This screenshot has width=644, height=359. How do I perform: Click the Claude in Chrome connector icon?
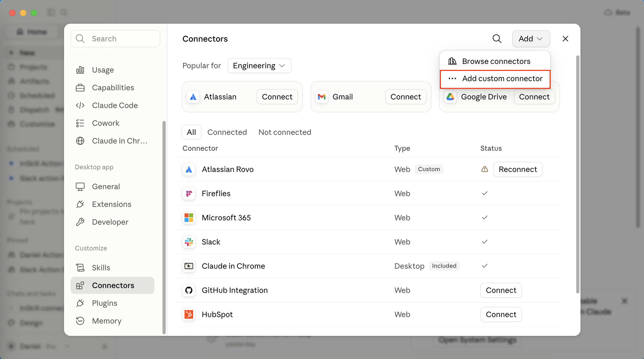pos(189,266)
